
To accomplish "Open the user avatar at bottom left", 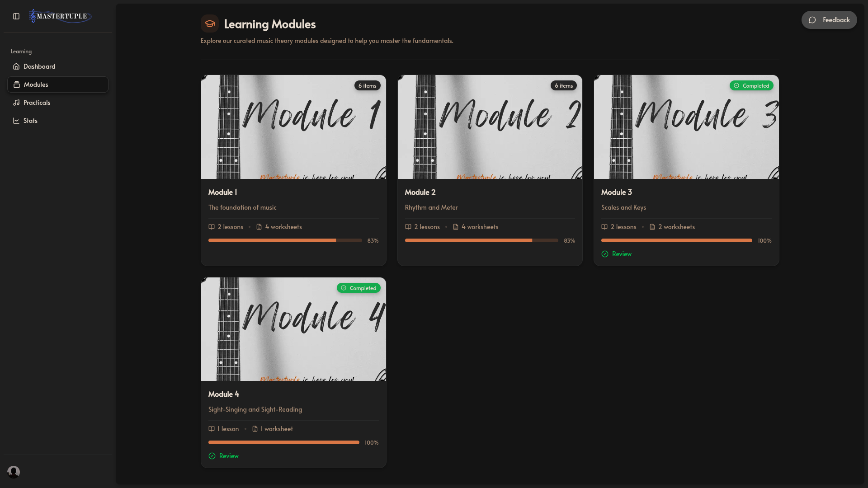I will [x=14, y=472].
